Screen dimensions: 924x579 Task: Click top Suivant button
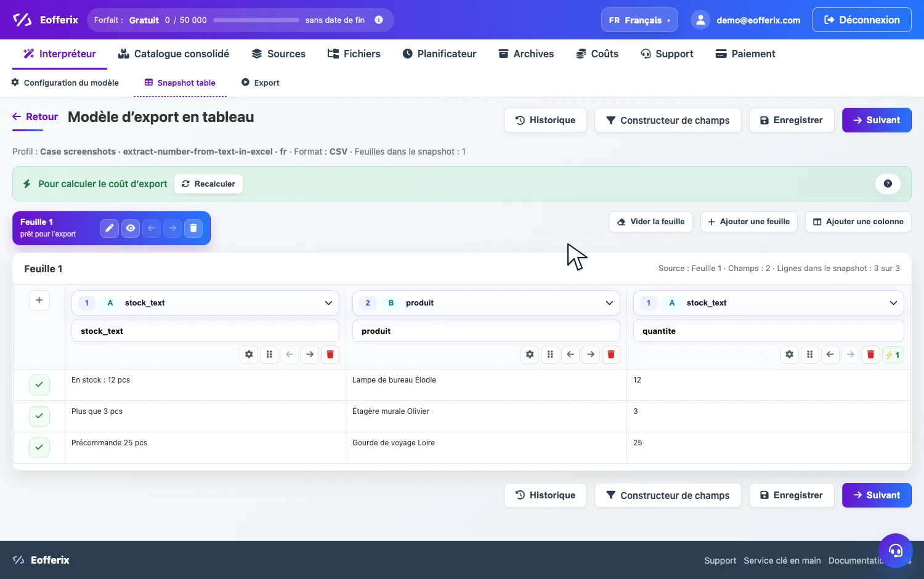click(x=877, y=120)
